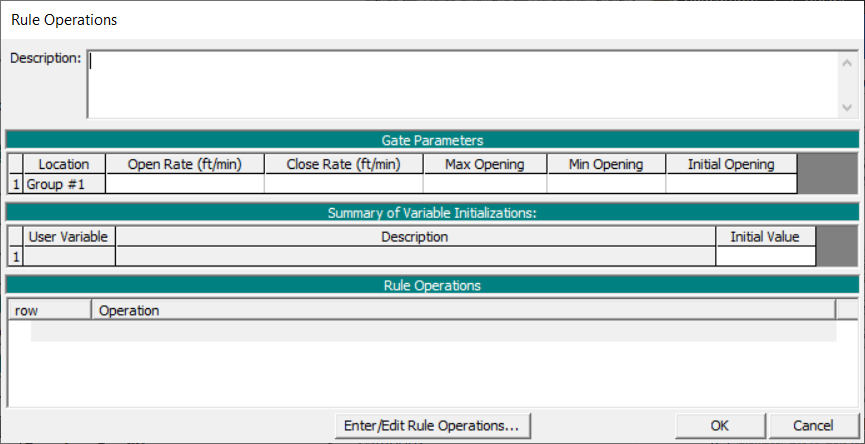This screenshot has width=865, height=444.
Task: Select the variable Description cell in summary table
Action: (415, 257)
